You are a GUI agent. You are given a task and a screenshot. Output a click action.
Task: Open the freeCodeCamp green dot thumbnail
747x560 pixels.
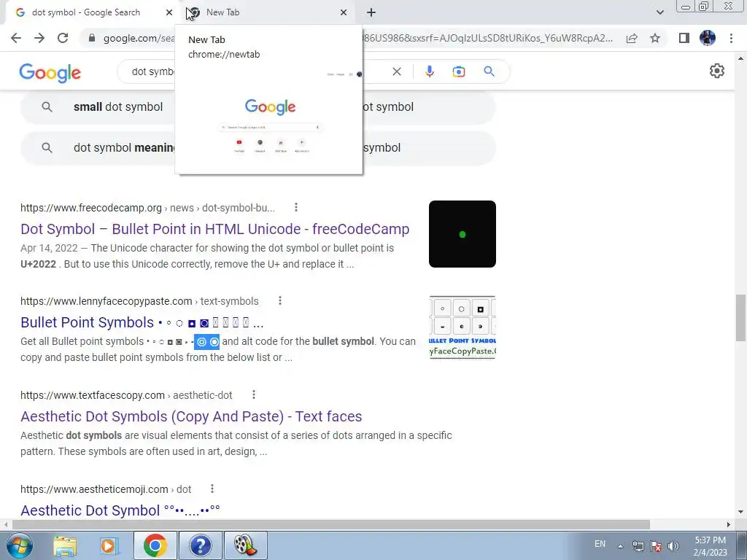462,234
